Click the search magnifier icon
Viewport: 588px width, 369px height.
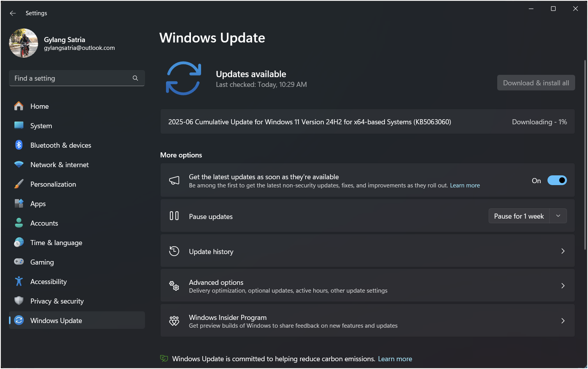(x=135, y=78)
